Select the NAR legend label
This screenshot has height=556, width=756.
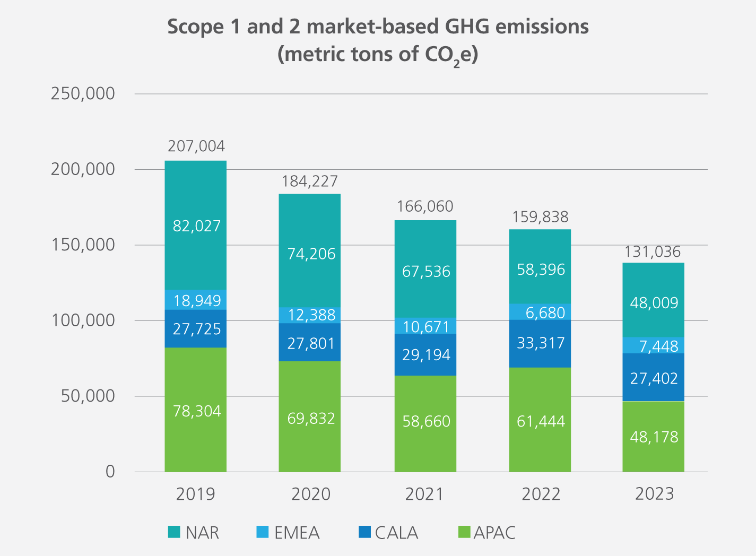pos(202,533)
